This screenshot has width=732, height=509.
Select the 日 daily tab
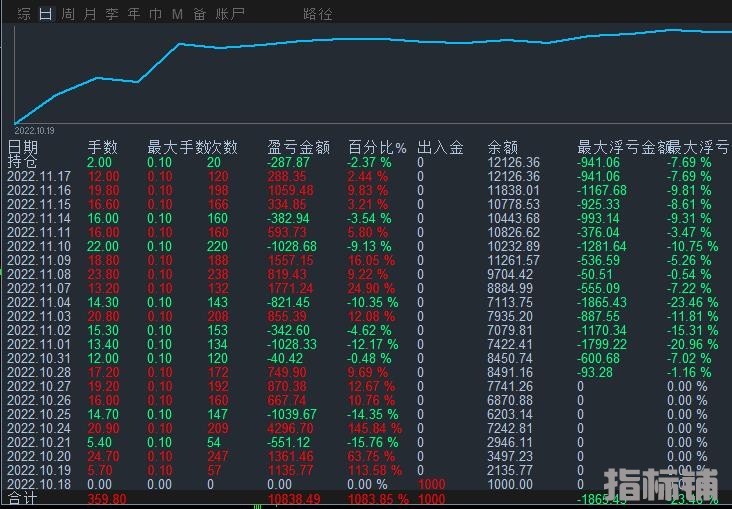pyautogui.click(x=45, y=14)
